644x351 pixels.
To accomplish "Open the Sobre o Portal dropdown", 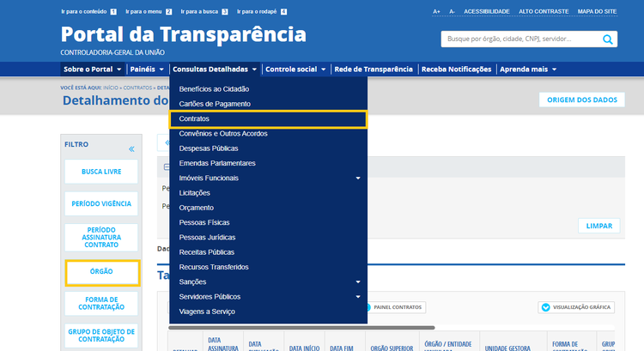I will coord(93,70).
